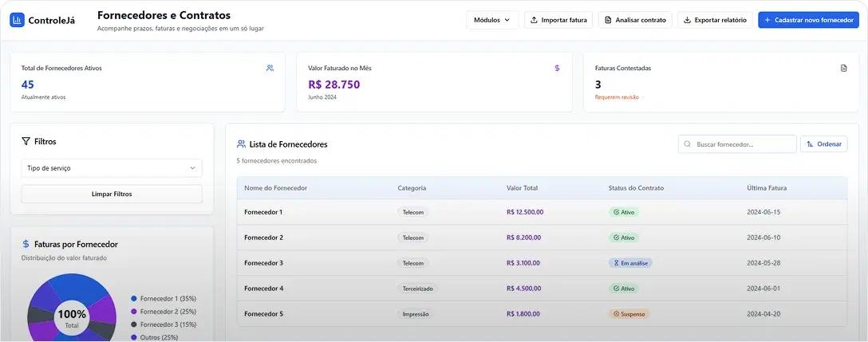Click the Exportar relatório button
Image resolution: width=868 pixels, height=342 pixels.
pos(715,20)
